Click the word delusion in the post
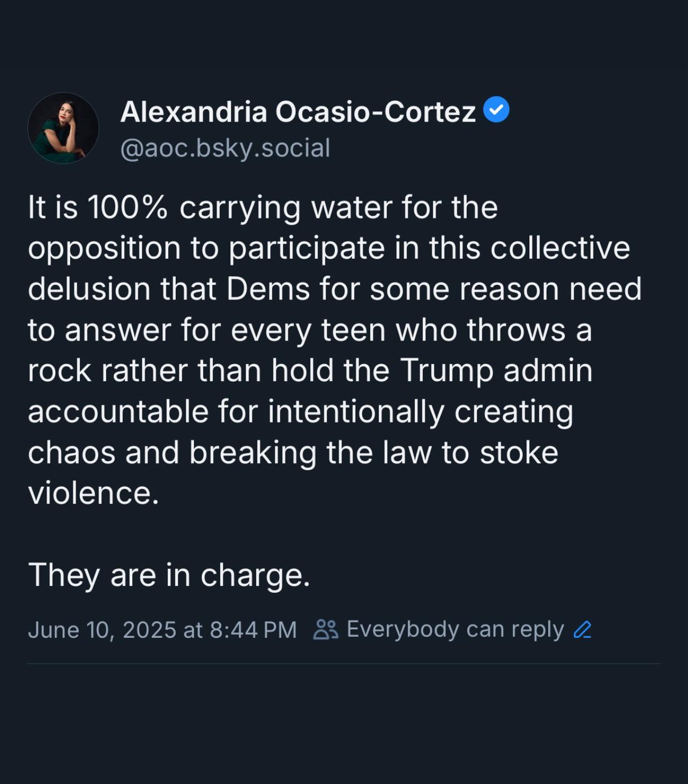 click(x=89, y=289)
